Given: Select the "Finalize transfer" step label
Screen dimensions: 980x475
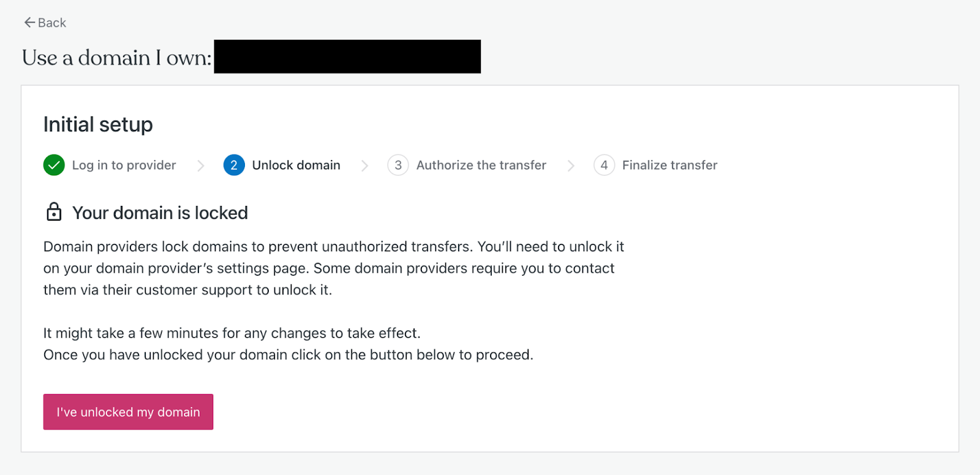Looking at the screenshot, I should 669,165.
